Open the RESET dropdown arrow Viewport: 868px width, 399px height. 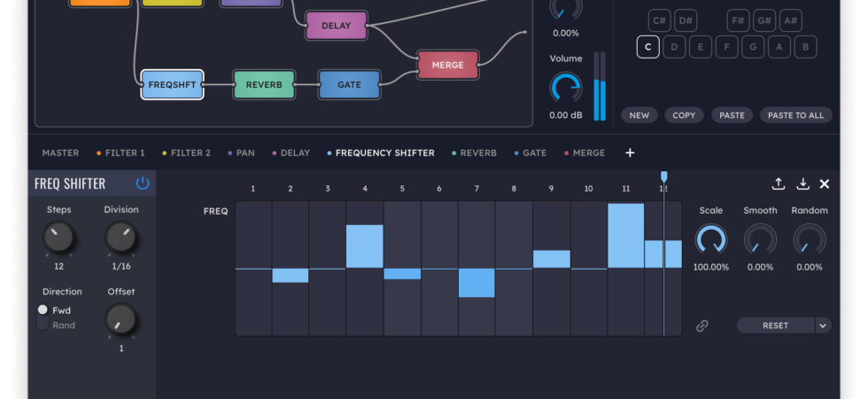(x=823, y=325)
